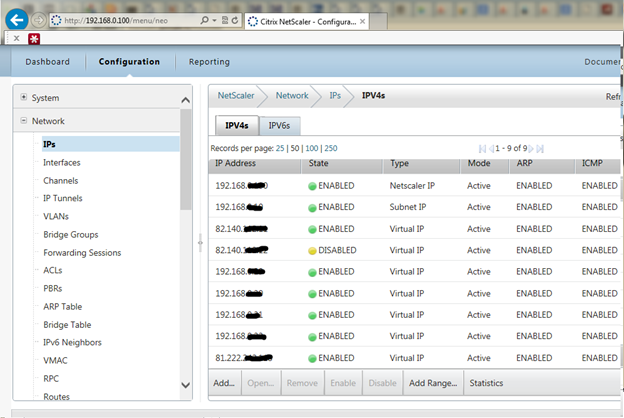Go to previous page of records
Screen dimensions: 624x418
(491, 148)
